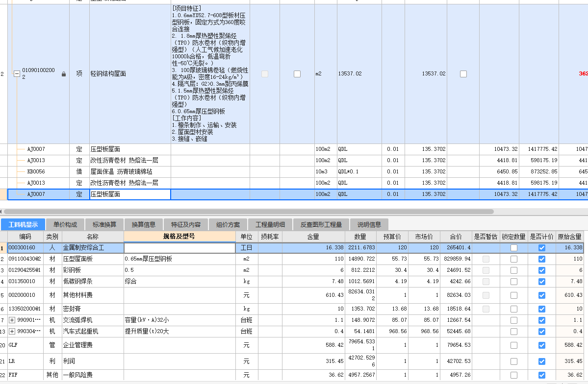Select the FXF 一般风险费 row code

[26, 375]
